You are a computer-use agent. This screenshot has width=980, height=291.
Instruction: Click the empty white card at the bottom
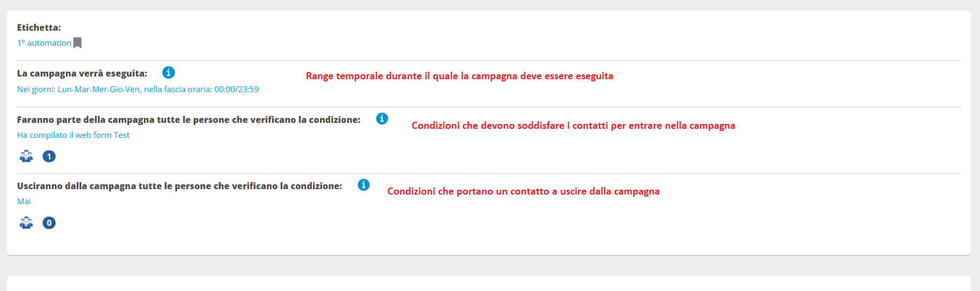point(489,283)
